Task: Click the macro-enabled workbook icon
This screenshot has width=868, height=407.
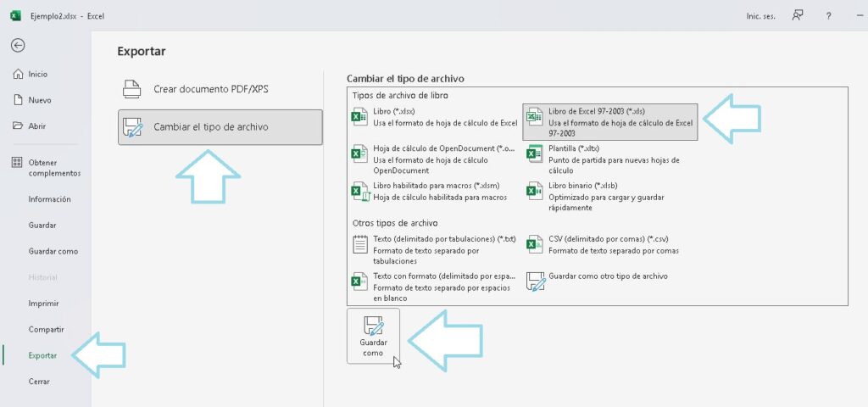Action: coord(359,192)
